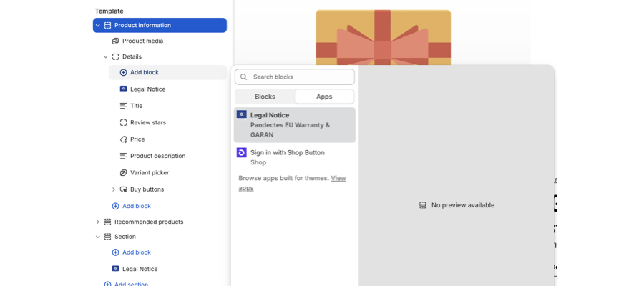Collapse the Details group chevron
The image size is (644, 286).
[x=106, y=56]
